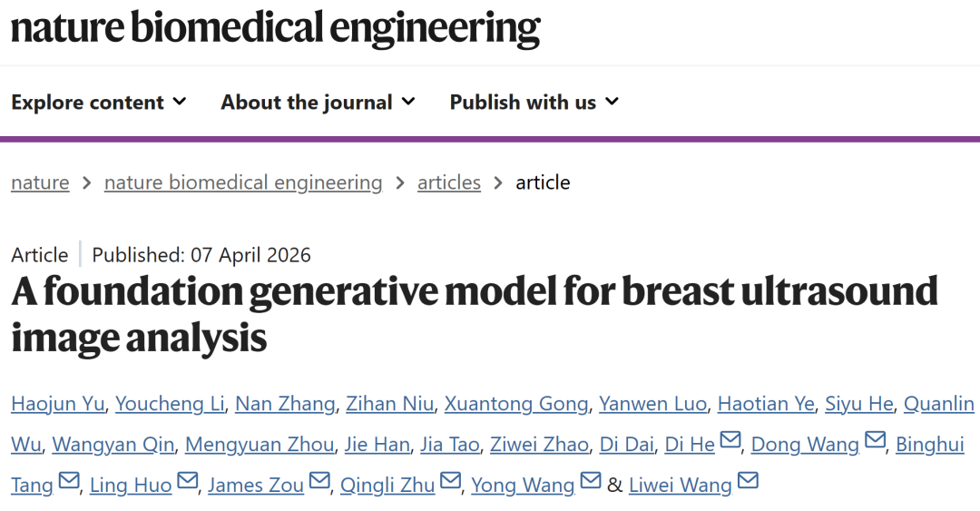Click the envelope icon beside Yong Wang
The height and width of the screenshot is (511, 980).
pos(590,482)
